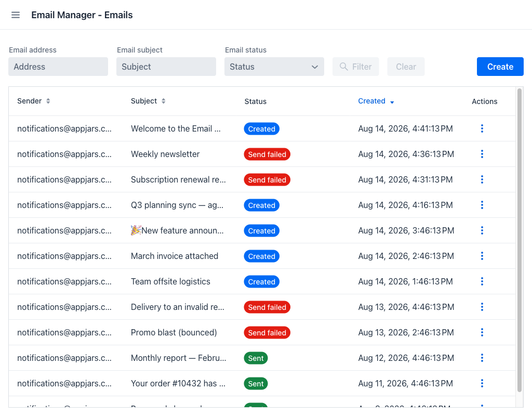Open actions menu for Your order #10432 row
532x416 pixels.
pyautogui.click(x=482, y=383)
